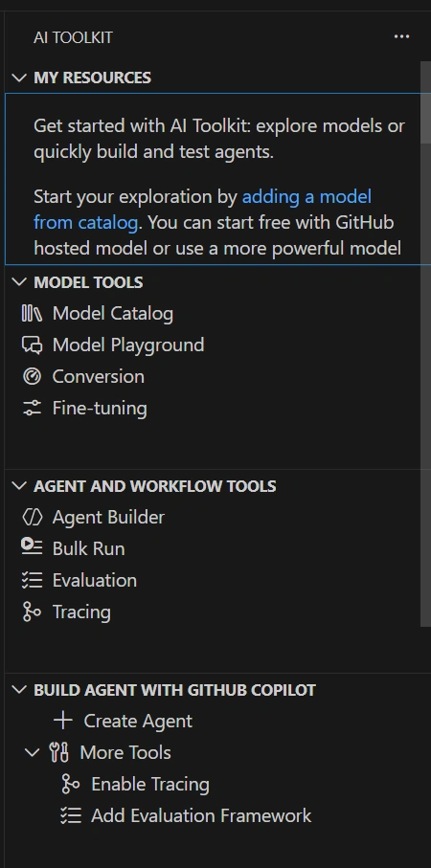Open the Model Playground chat icon

coord(32,345)
